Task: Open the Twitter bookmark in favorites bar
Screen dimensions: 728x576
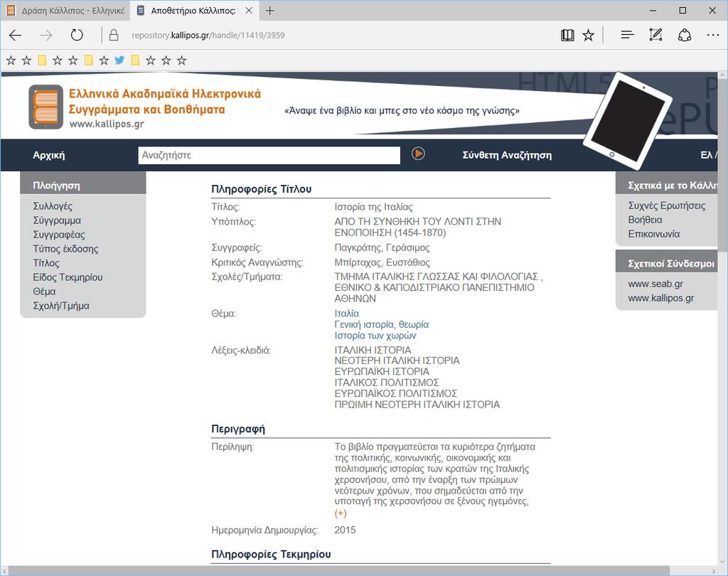Action: coord(119,60)
